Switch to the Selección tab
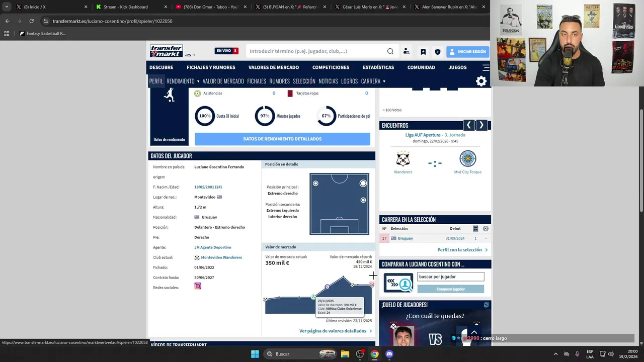Image resolution: width=644 pixels, height=362 pixels. [x=304, y=81]
